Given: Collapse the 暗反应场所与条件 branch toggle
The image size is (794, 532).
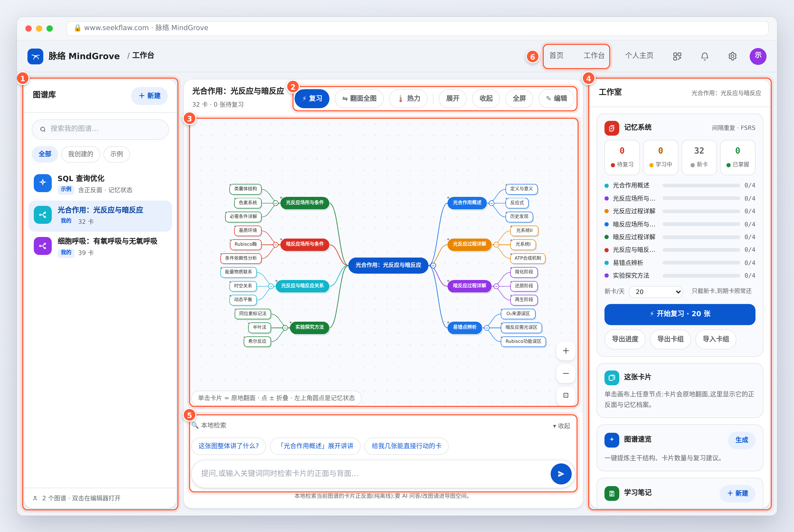Looking at the screenshot, I should tap(276, 245).
